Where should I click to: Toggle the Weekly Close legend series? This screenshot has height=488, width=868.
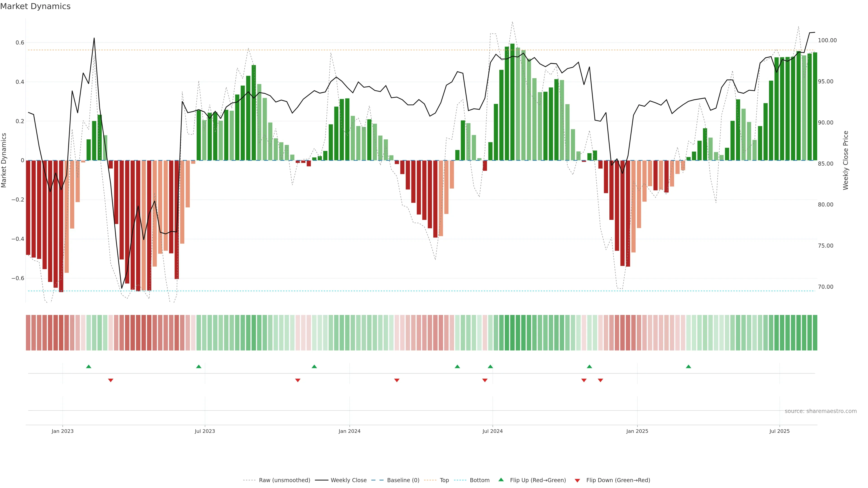pyautogui.click(x=348, y=480)
